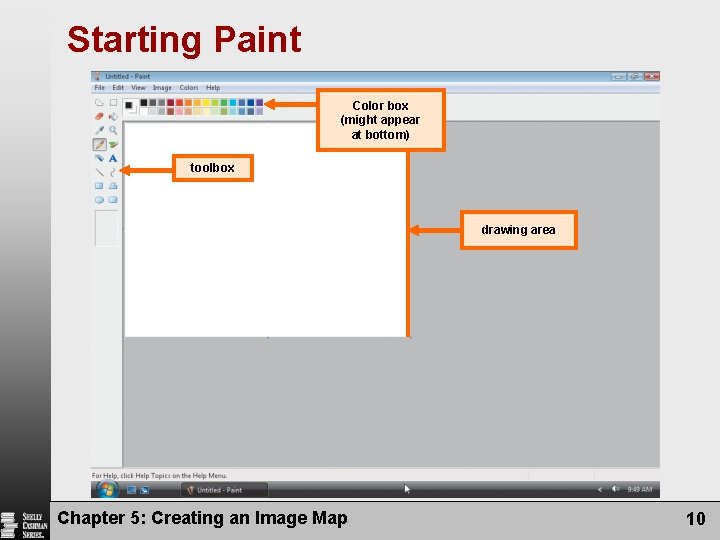Viewport: 720px width, 540px height.
Task: Minimize the Paint window
Action: 619,76
